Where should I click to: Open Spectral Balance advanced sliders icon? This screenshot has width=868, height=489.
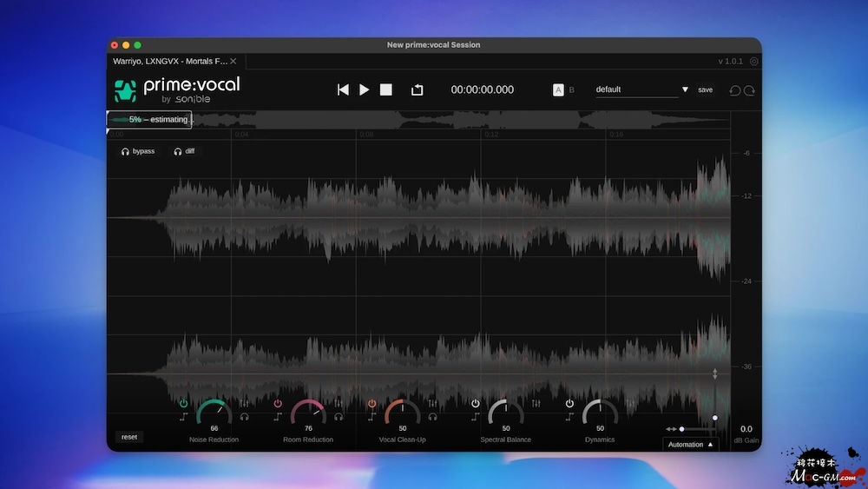(536, 404)
